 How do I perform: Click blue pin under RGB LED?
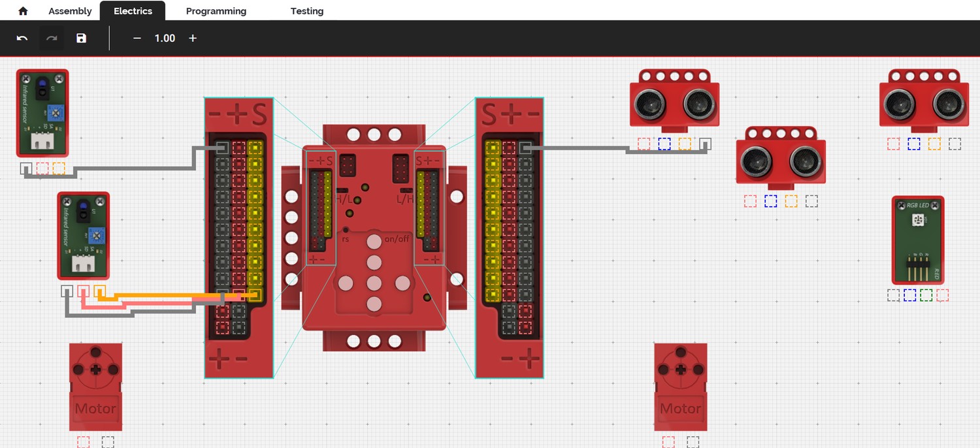pos(909,295)
